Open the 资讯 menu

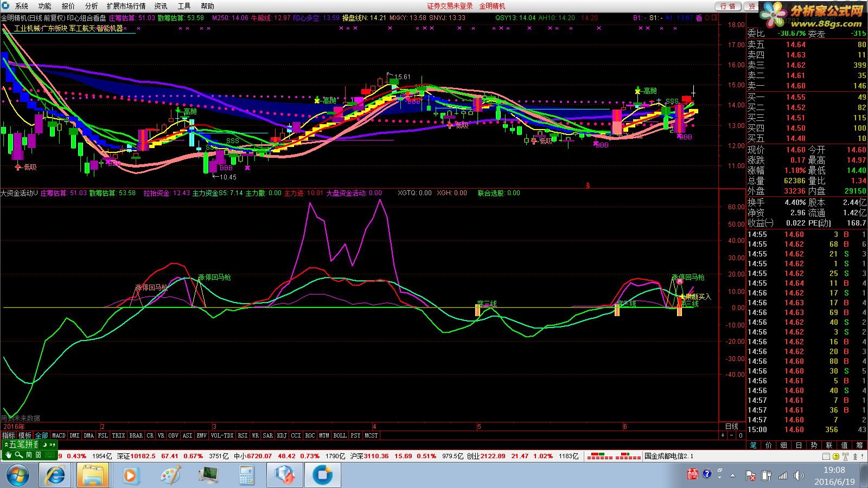tap(161, 6)
